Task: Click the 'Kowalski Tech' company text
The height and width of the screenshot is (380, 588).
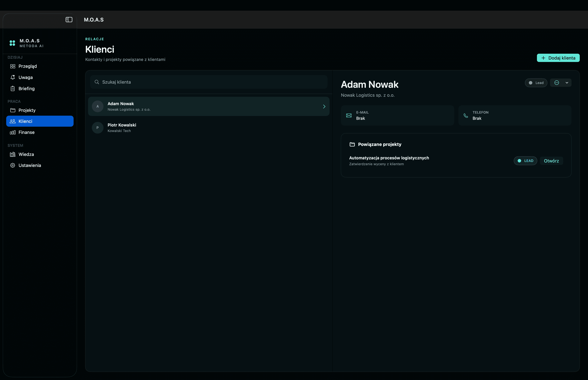Action: (x=119, y=131)
